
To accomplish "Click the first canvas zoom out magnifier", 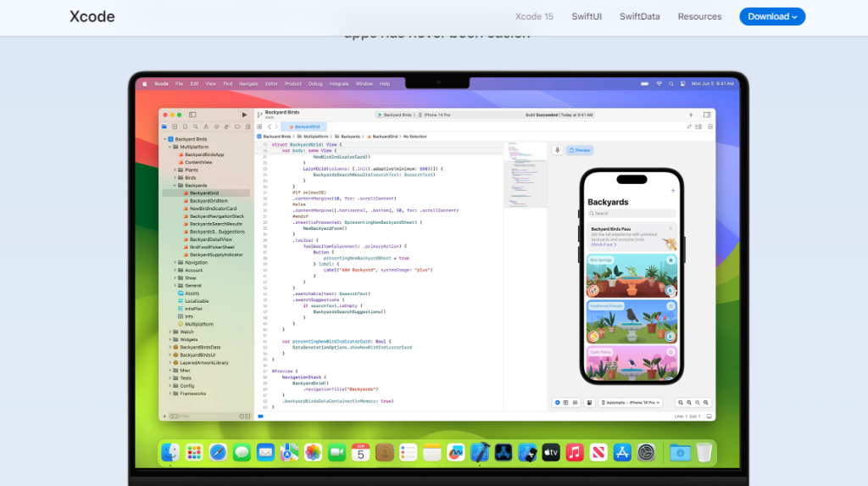I will coord(681,403).
